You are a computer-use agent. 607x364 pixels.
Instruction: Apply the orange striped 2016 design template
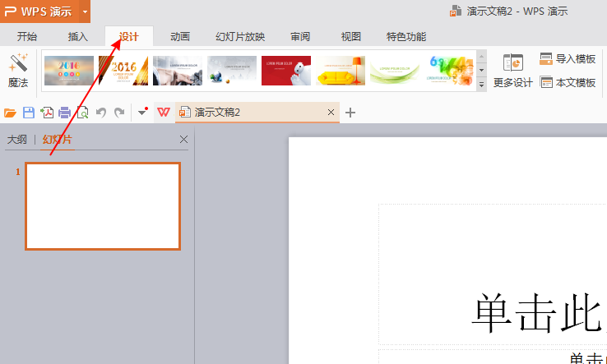pyautogui.click(x=123, y=71)
